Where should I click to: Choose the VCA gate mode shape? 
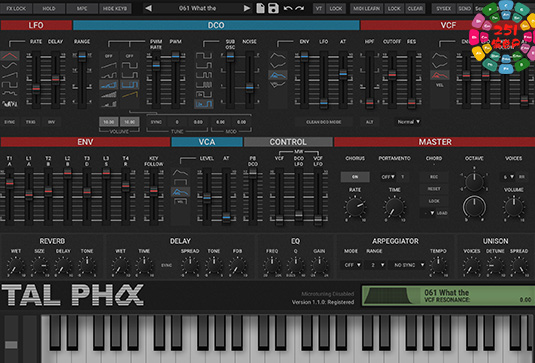pos(180,182)
